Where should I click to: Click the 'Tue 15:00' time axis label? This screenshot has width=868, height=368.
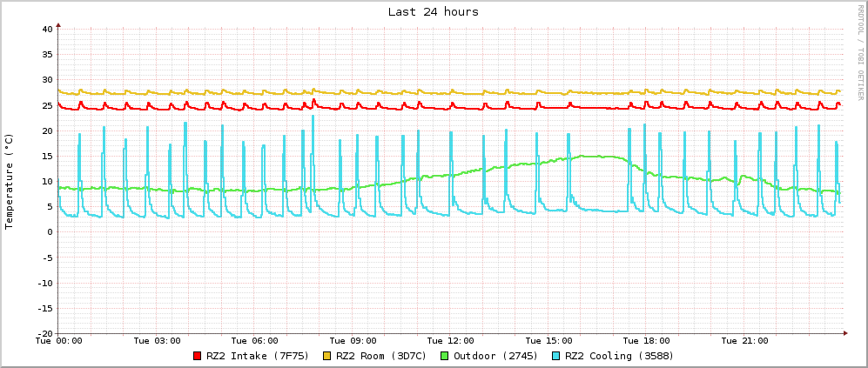pyautogui.click(x=548, y=341)
